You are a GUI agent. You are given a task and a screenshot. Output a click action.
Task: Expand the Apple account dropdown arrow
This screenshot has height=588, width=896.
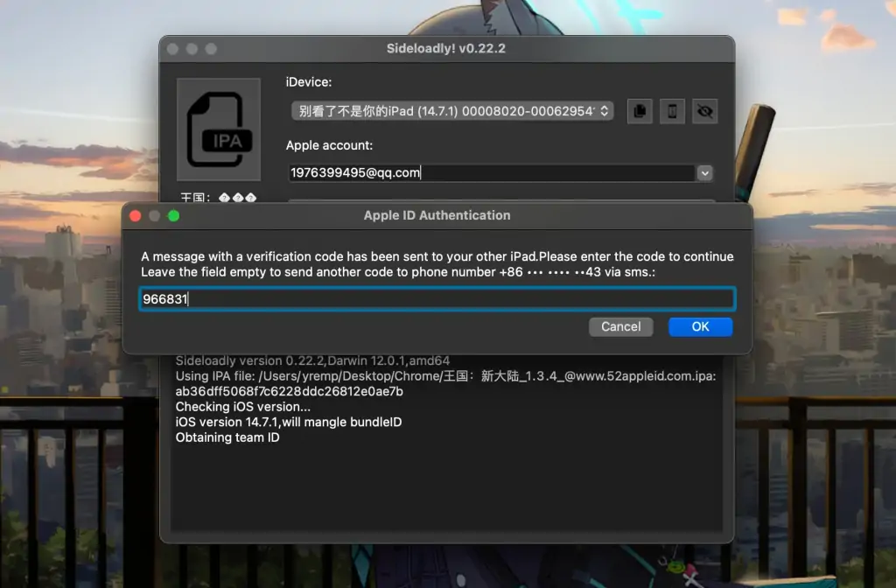[704, 172]
